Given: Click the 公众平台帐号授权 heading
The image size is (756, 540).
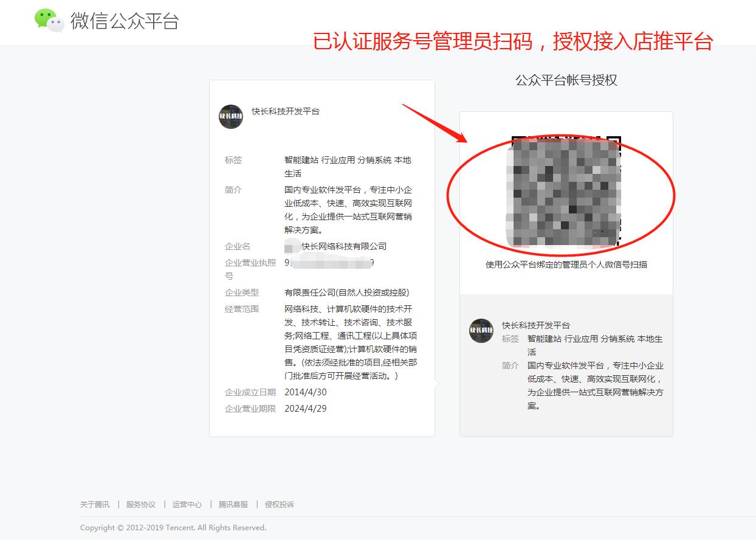Looking at the screenshot, I should tap(566, 80).
